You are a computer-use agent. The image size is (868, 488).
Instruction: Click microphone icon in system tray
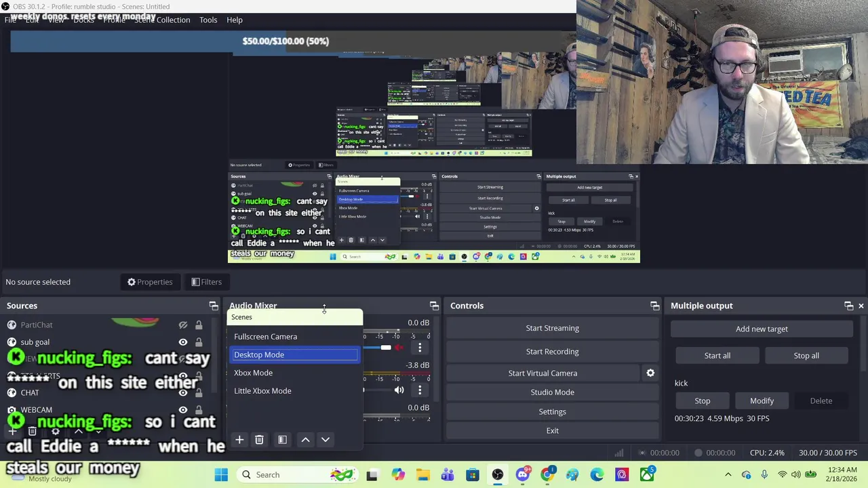[x=764, y=474]
